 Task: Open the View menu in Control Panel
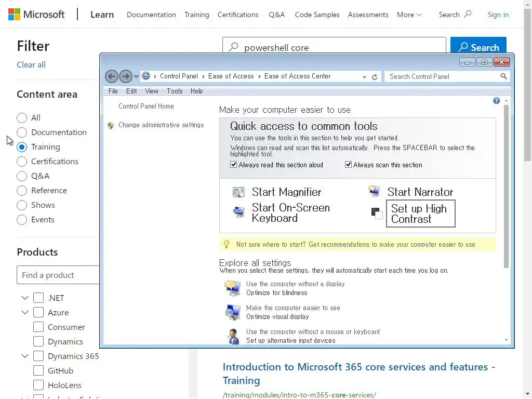tap(151, 91)
